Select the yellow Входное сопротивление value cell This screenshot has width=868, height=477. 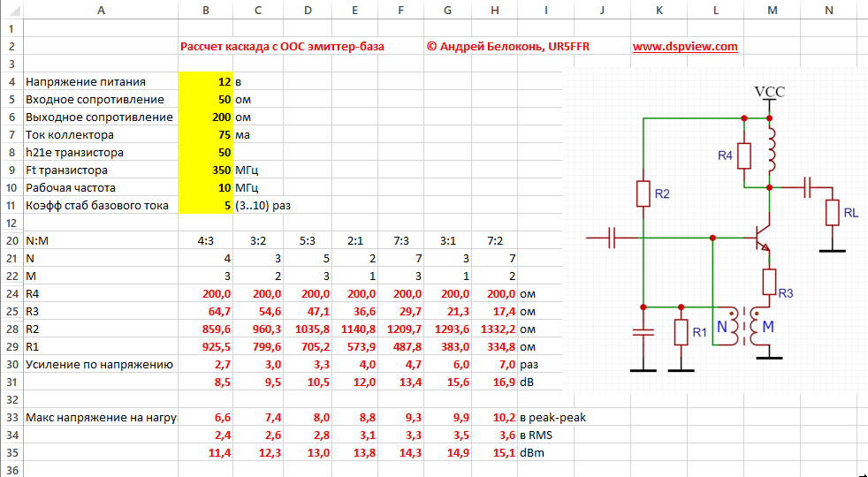pyautogui.click(x=205, y=99)
